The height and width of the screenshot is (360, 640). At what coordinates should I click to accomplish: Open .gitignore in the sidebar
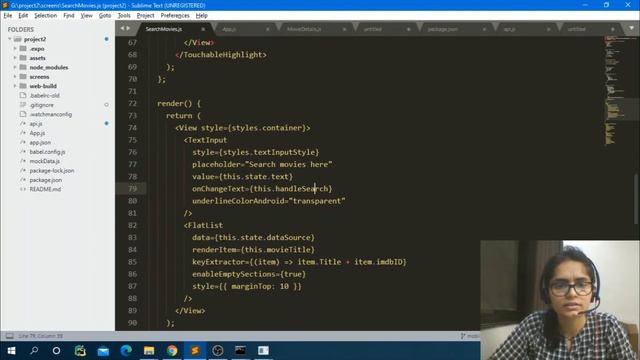tap(41, 105)
